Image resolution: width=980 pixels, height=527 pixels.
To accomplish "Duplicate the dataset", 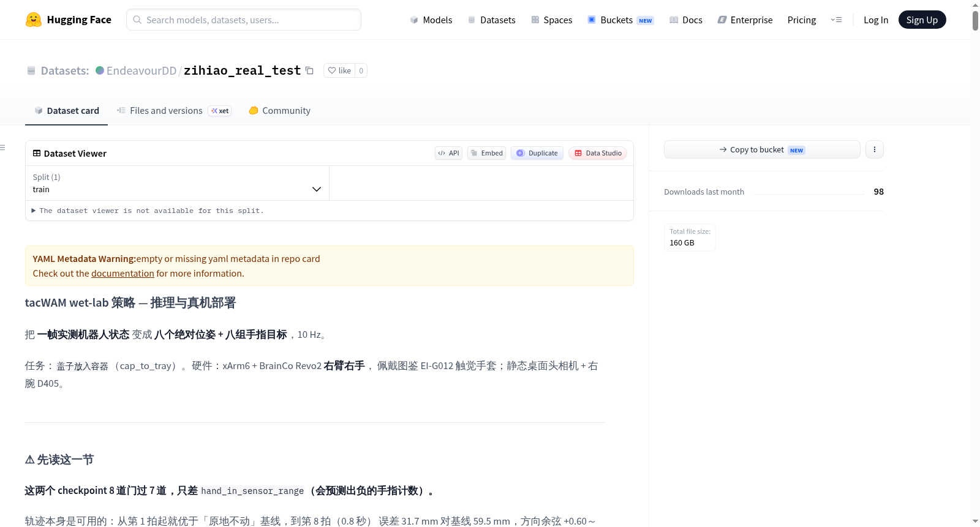I will [x=537, y=153].
